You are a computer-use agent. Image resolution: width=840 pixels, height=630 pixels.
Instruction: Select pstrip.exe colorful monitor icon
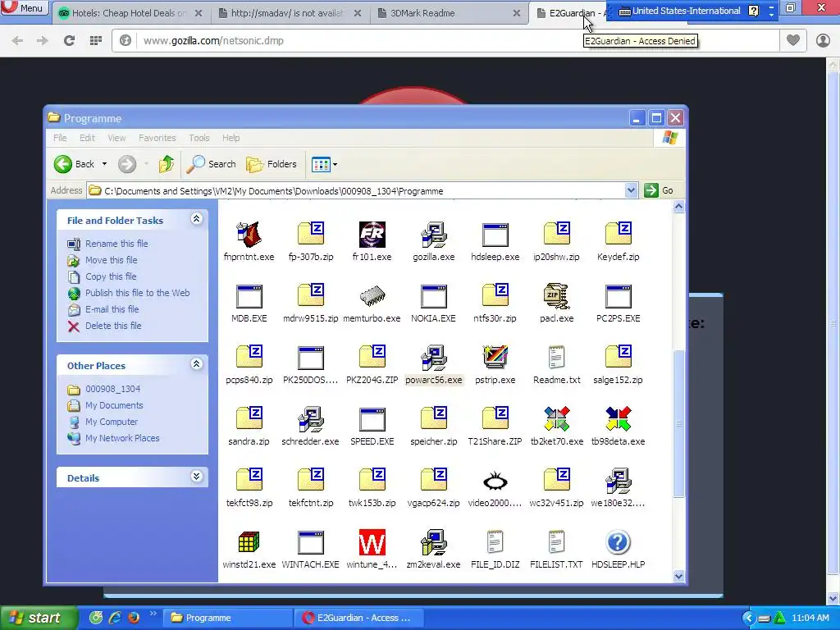coord(495,358)
